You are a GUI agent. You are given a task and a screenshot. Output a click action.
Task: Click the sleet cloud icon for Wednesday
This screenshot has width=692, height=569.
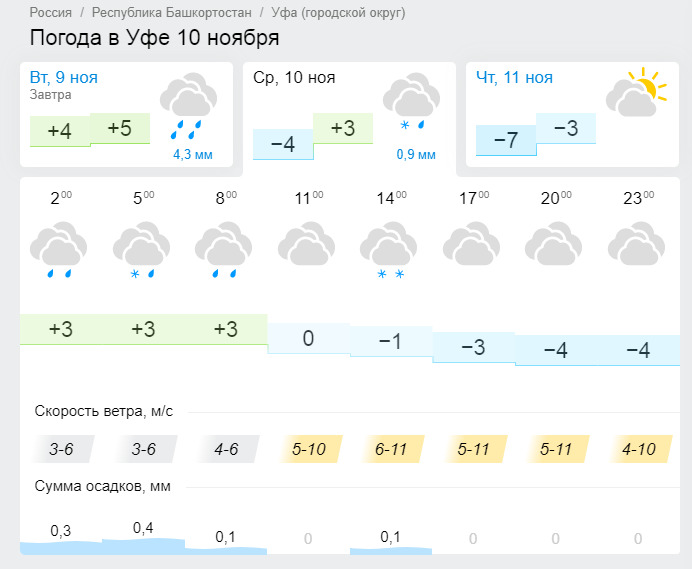point(411,102)
